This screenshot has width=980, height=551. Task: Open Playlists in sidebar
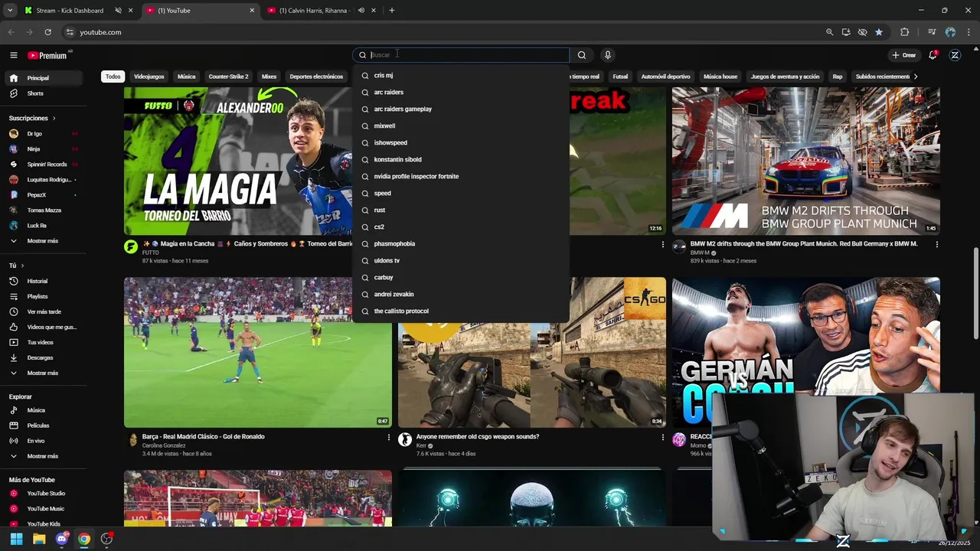[42, 296]
